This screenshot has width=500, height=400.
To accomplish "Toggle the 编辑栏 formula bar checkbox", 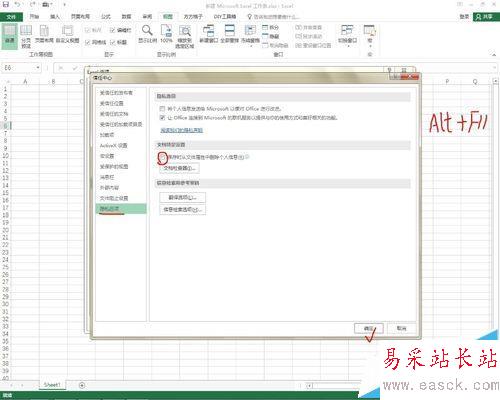I will click(112, 30).
